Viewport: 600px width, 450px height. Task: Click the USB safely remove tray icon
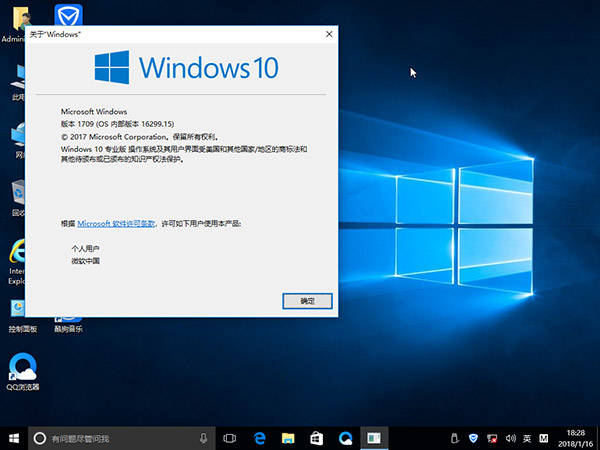point(455,438)
